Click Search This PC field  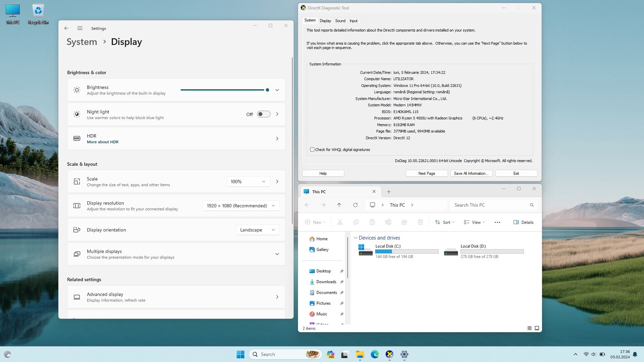click(494, 205)
